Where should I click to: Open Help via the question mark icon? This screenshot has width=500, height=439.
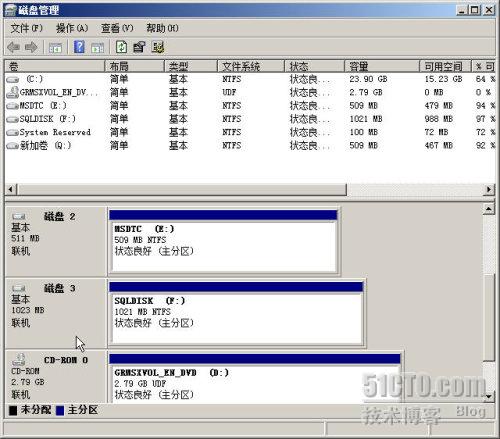click(x=79, y=47)
